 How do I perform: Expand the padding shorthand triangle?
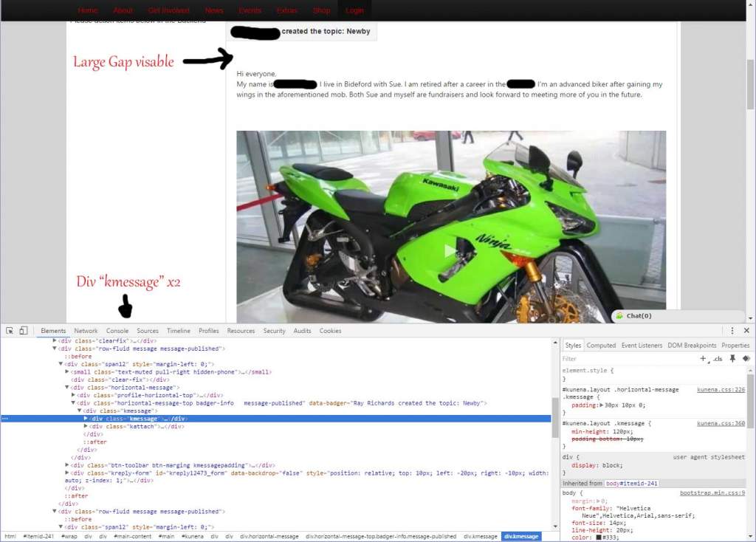point(601,405)
